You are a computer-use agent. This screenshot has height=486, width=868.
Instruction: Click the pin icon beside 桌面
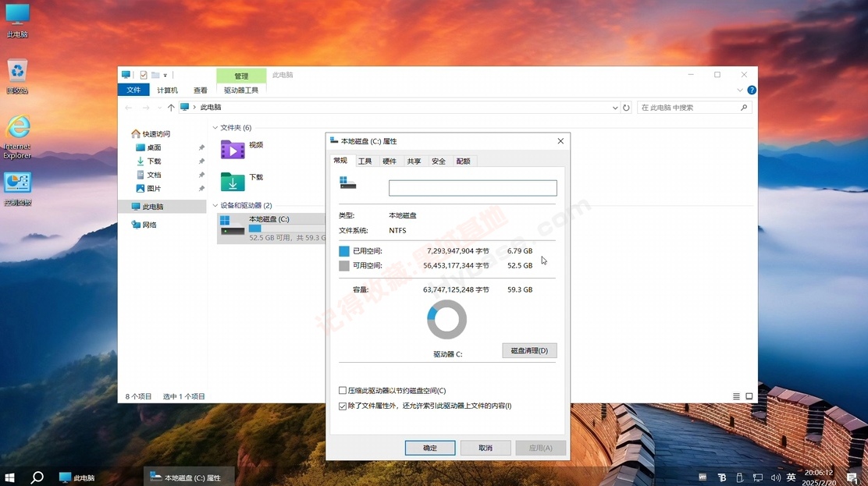coord(201,147)
